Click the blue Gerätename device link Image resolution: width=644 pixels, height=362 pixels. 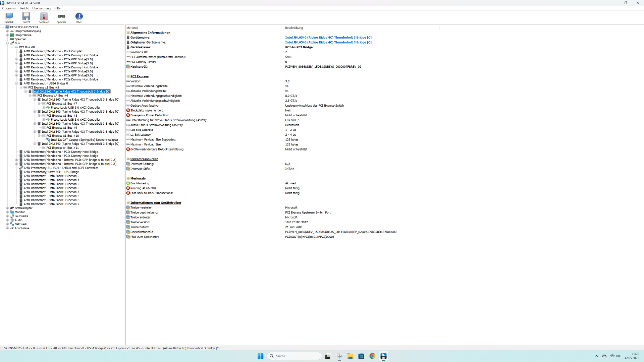[328, 38]
